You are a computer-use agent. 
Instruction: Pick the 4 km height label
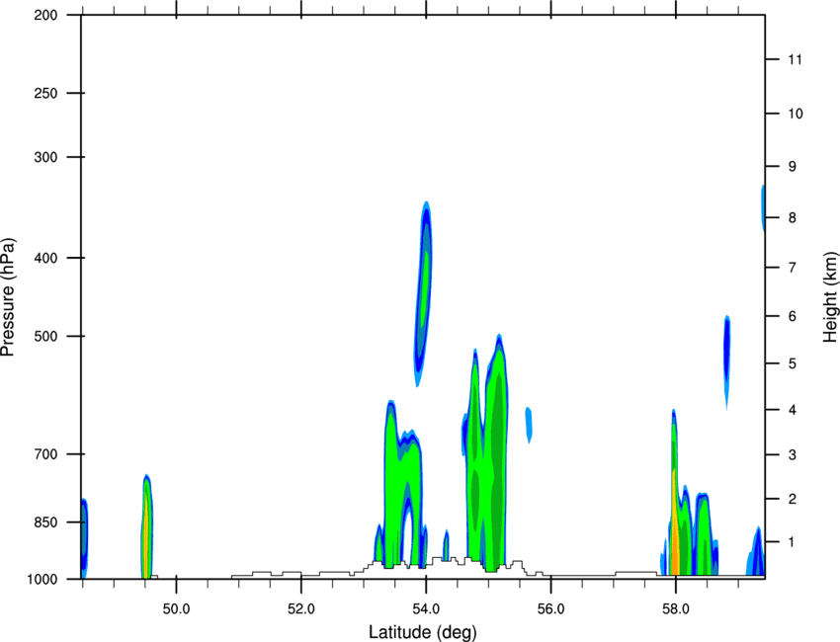pos(793,410)
